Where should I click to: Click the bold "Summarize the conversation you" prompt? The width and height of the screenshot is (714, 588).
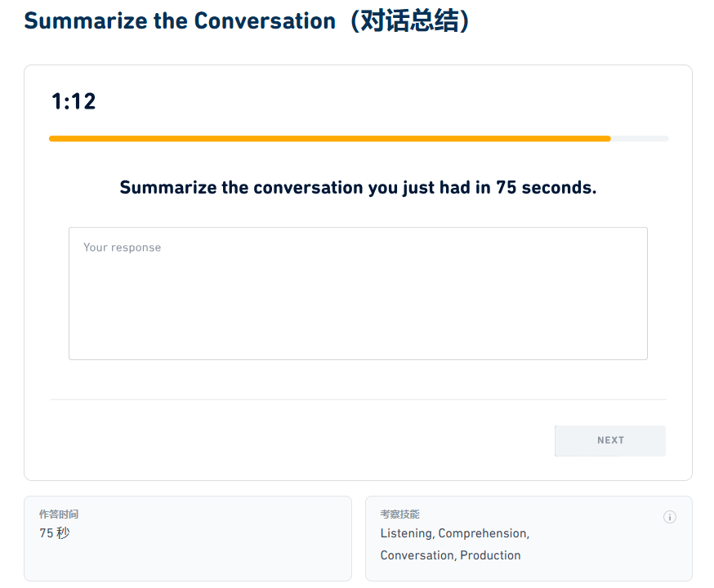pyautogui.click(x=258, y=188)
